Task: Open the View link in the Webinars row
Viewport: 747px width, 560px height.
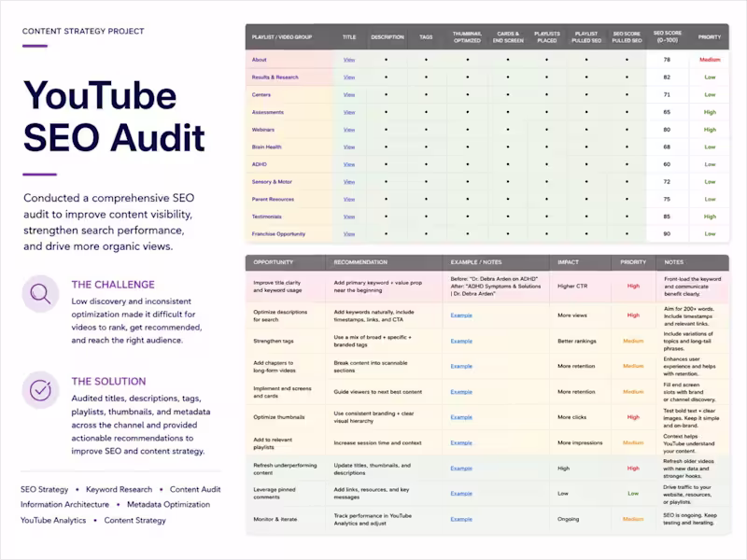Action: point(349,130)
